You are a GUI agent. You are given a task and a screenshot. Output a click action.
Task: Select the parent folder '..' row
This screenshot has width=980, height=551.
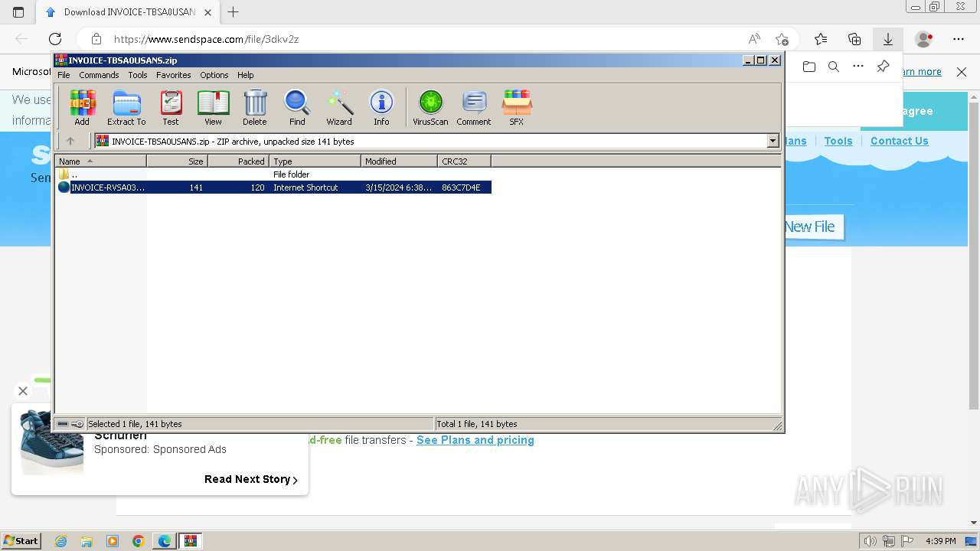273,174
